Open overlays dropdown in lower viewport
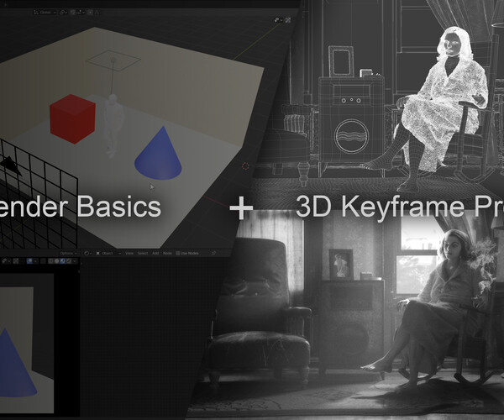Viewport: 504px width, 420px height. 35,261
